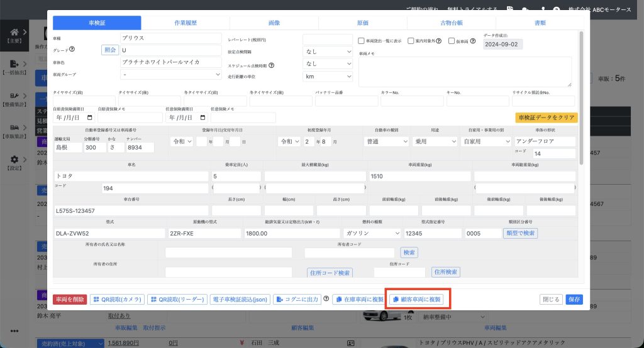This screenshot has width=644, height=348.
Task: Click 在庫車両に複製 copy button
Action: (x=358, y=300)
